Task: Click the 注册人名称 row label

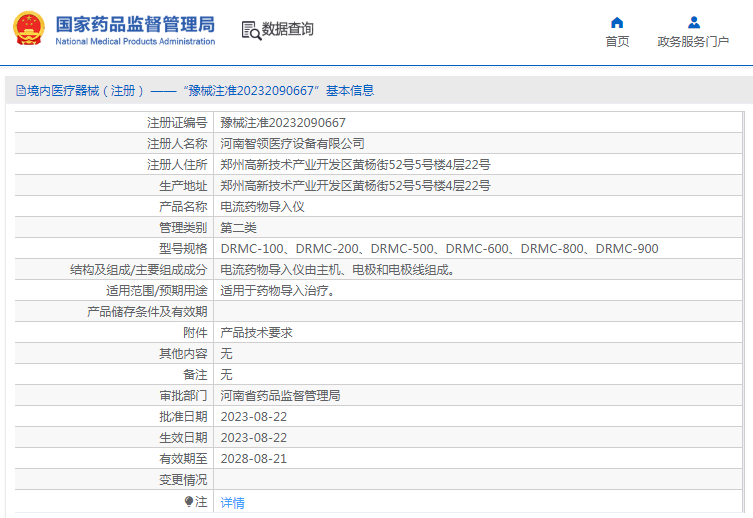Action: click(177, 144)
